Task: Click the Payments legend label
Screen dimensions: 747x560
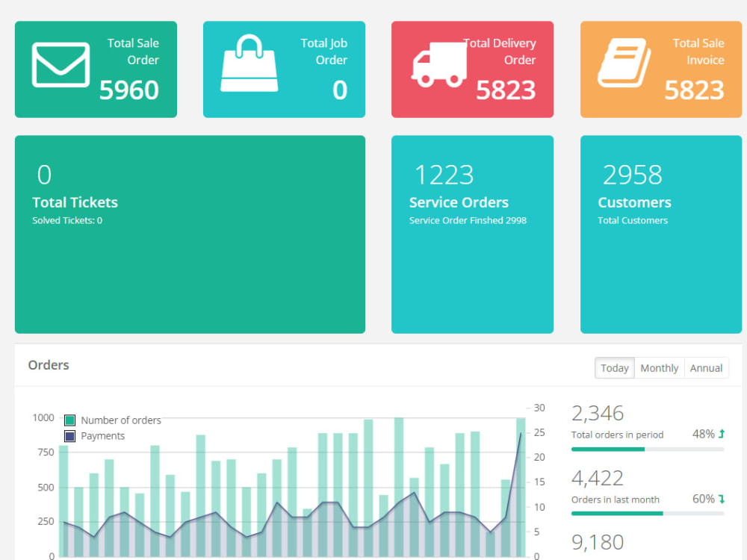Action: pyautogui.click(x=103, y=436)
